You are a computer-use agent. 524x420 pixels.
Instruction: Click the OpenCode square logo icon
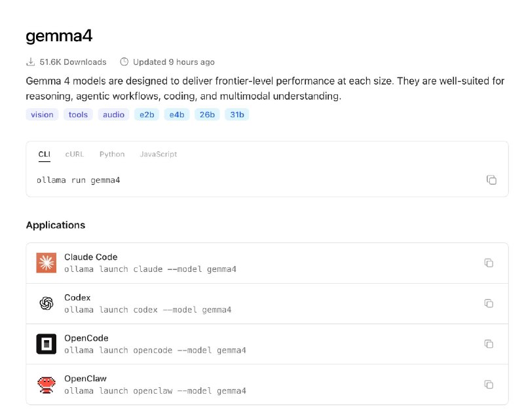coord(46,344)
